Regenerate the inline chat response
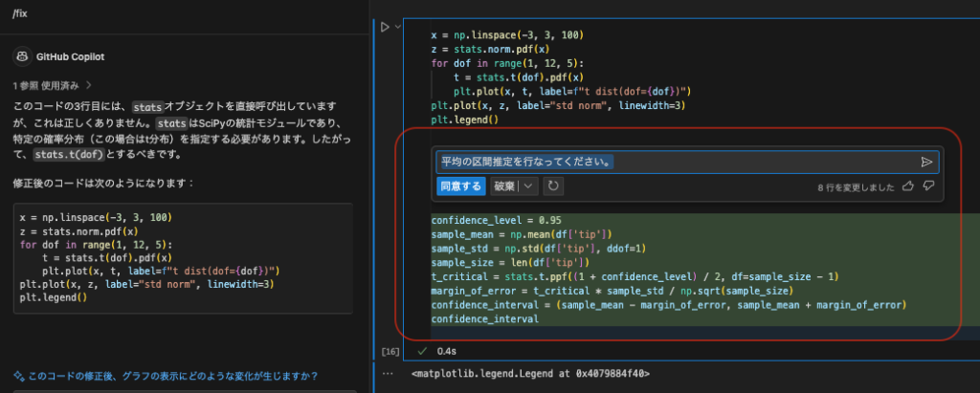980x393 pixels. pyautogui.click(x=553, y=186)
